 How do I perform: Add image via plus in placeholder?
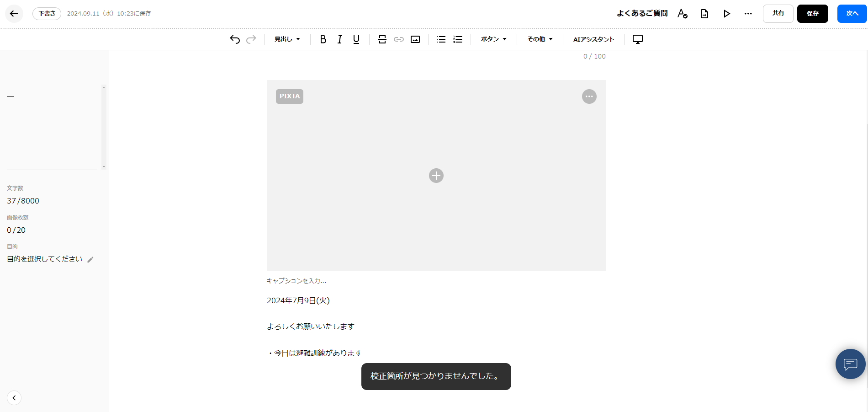pyautogui.click(x=436, y=176)
